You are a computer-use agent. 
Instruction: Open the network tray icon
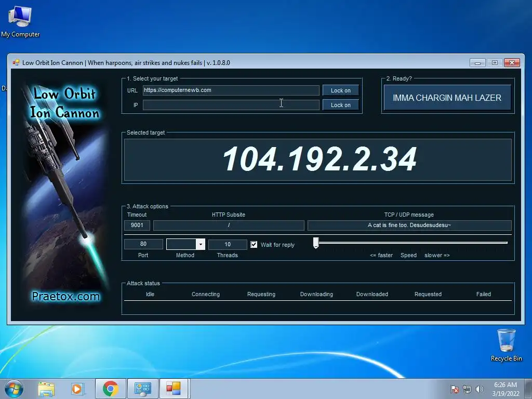click(x=467, y=389)
